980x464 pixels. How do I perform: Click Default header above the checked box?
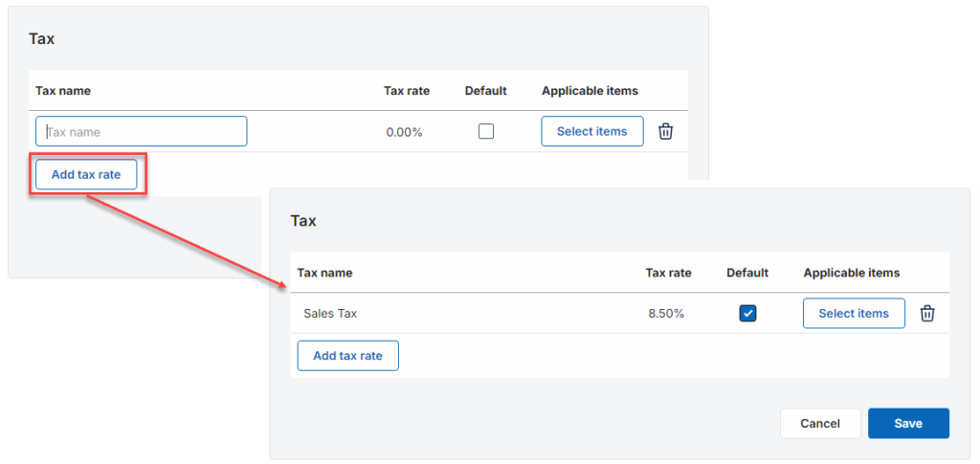pos(747,273)
